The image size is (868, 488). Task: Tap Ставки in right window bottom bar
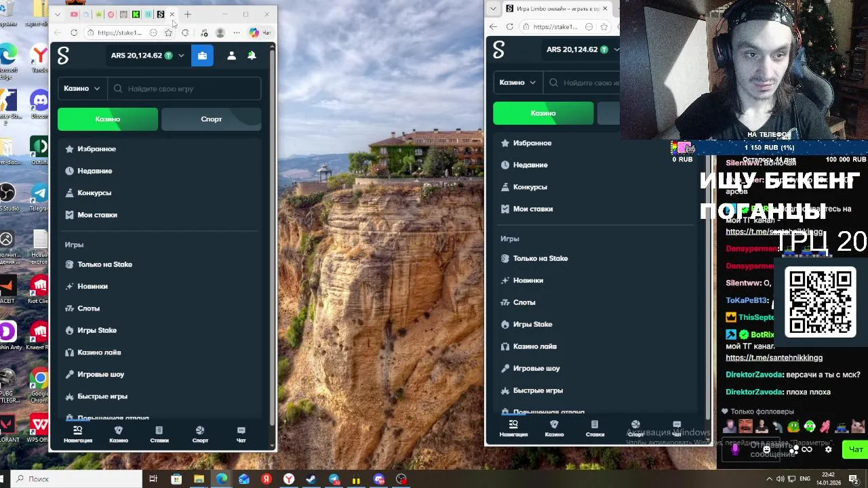(595, 428)
